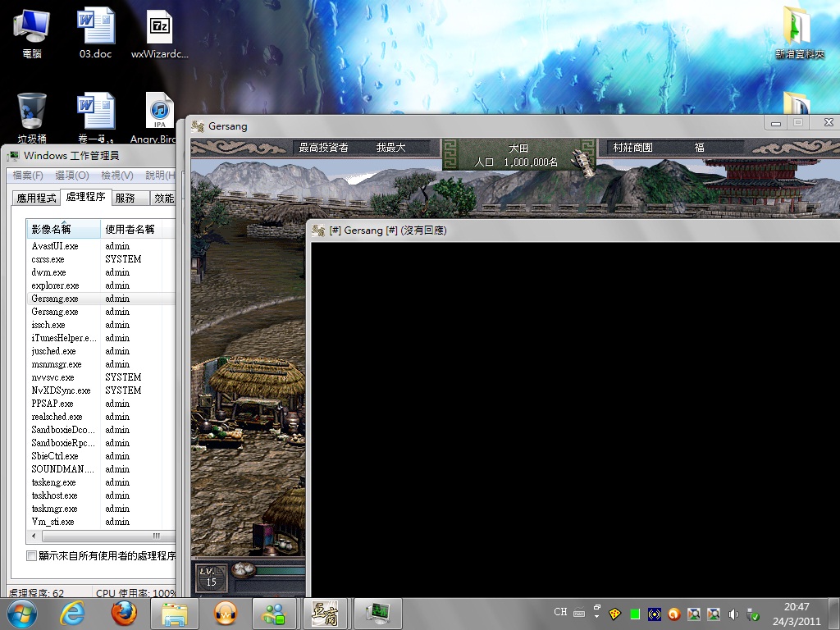Open the 檢視(V) menu in Task Manager

117,176
